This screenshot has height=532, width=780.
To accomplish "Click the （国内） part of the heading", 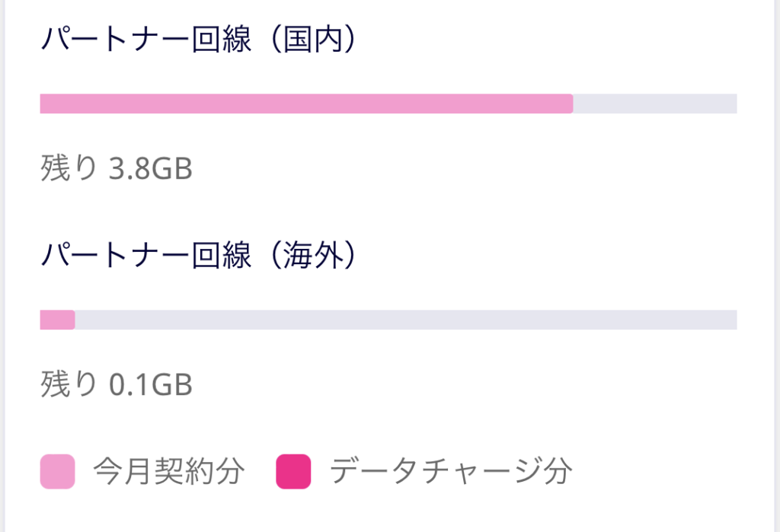I will pyautogui.click(x=313, y=39).
